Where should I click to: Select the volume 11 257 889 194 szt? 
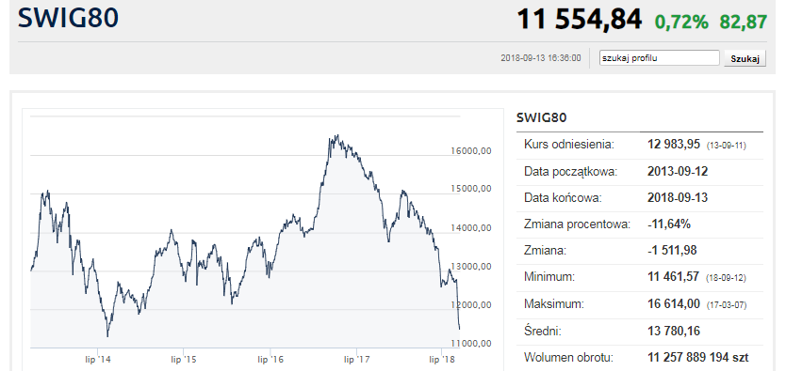[x=698, y=358]
